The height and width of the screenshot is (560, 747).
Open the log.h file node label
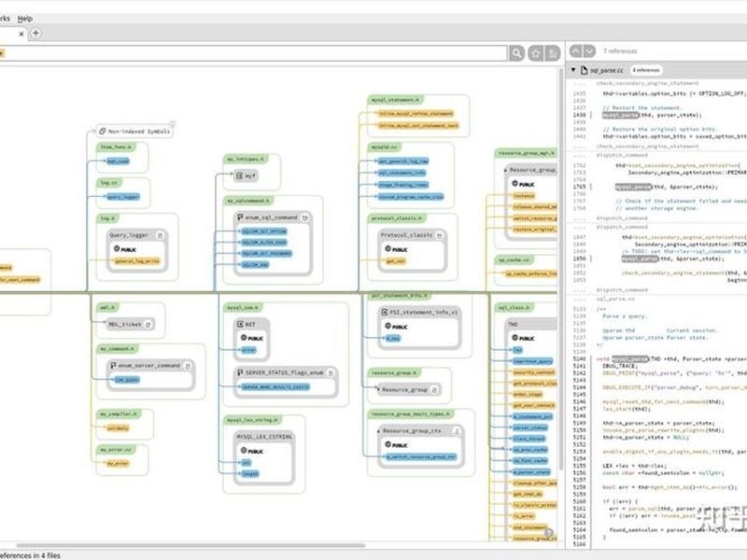click(107, 218)
